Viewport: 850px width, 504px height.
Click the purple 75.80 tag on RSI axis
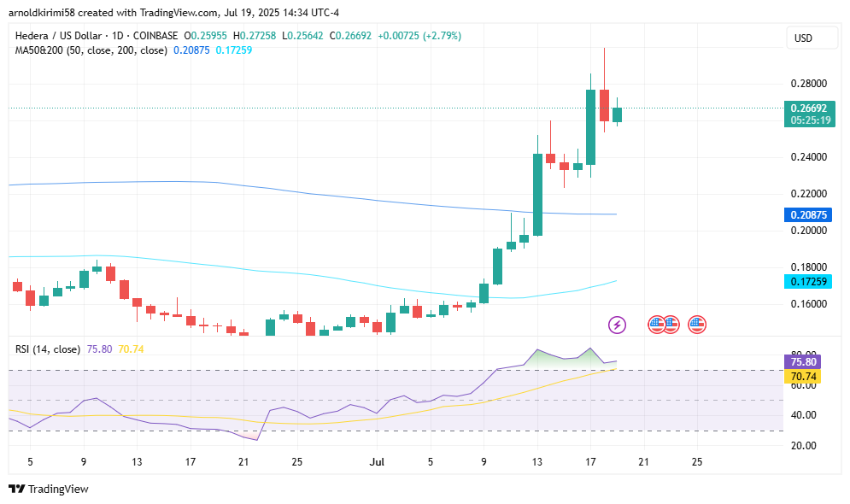803,362
